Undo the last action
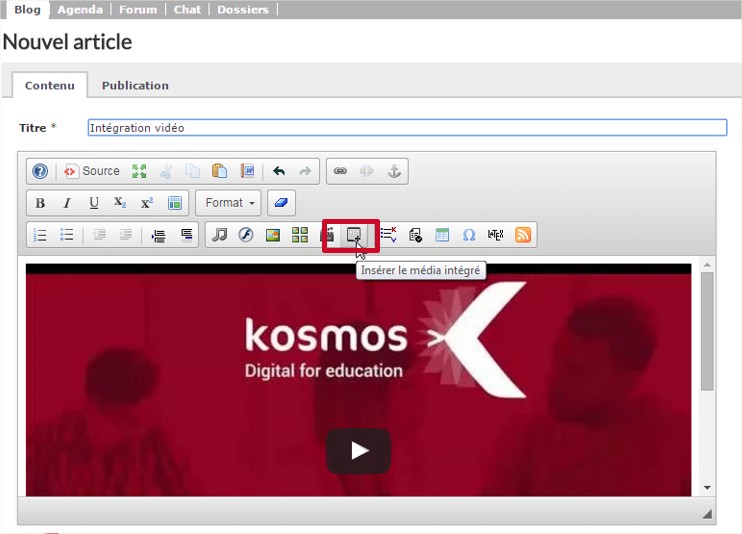This screenshot has width=742, height=534. pos(279,171)
